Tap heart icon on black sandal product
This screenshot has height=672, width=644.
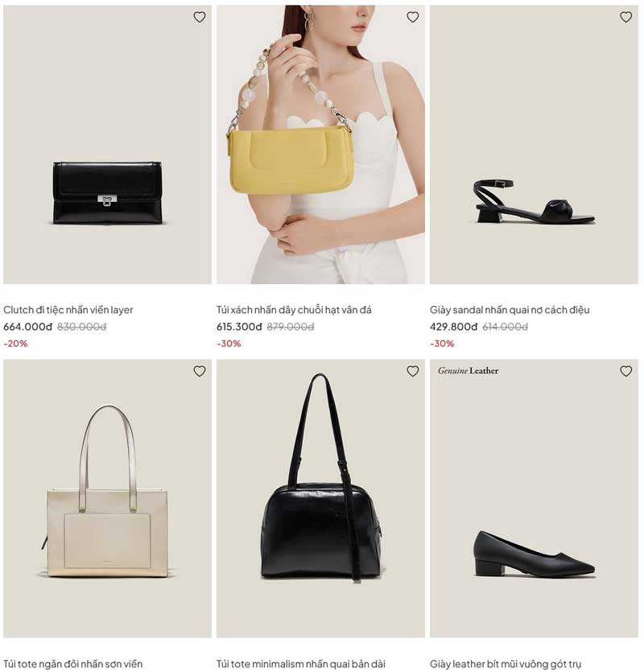click(x=626, y=17)
